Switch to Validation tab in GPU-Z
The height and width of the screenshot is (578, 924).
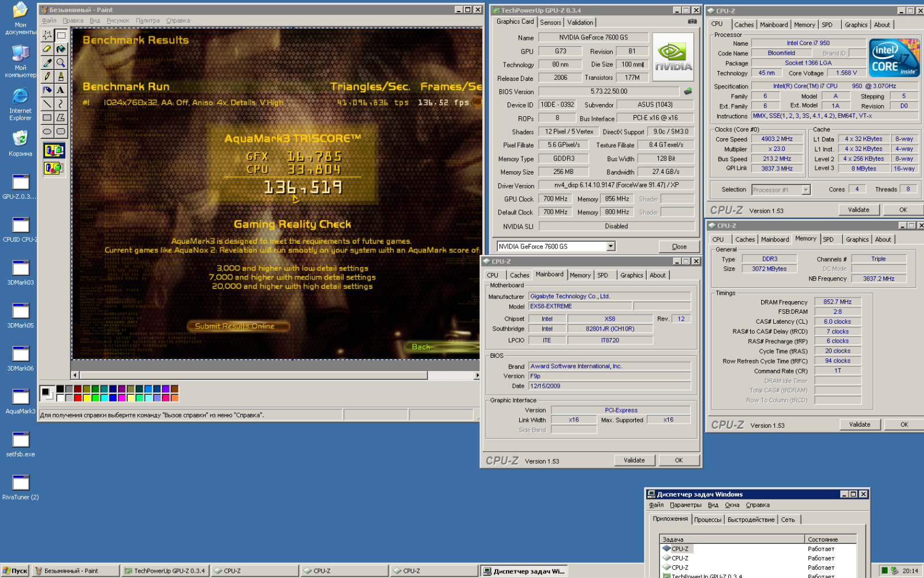click(x=580, y=23)
